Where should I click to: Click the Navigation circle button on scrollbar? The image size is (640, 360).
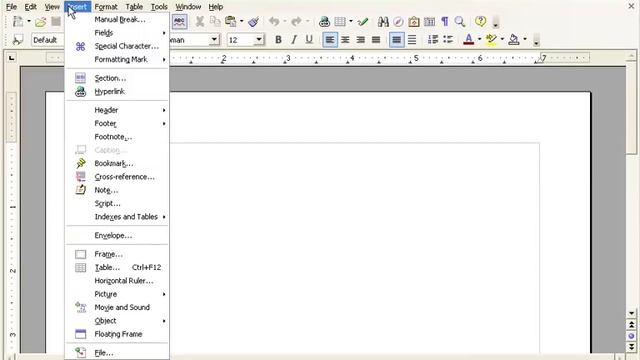[x=631, y=336]
